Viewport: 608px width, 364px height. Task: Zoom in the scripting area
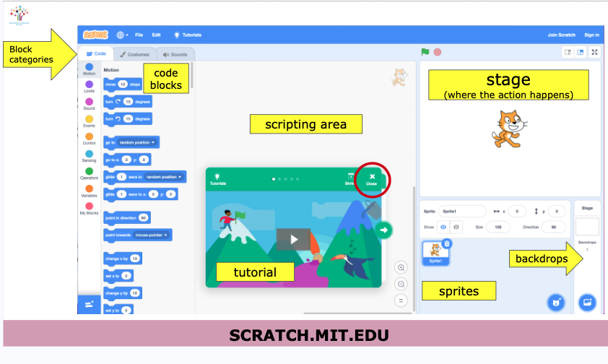[x=401, y=267]
